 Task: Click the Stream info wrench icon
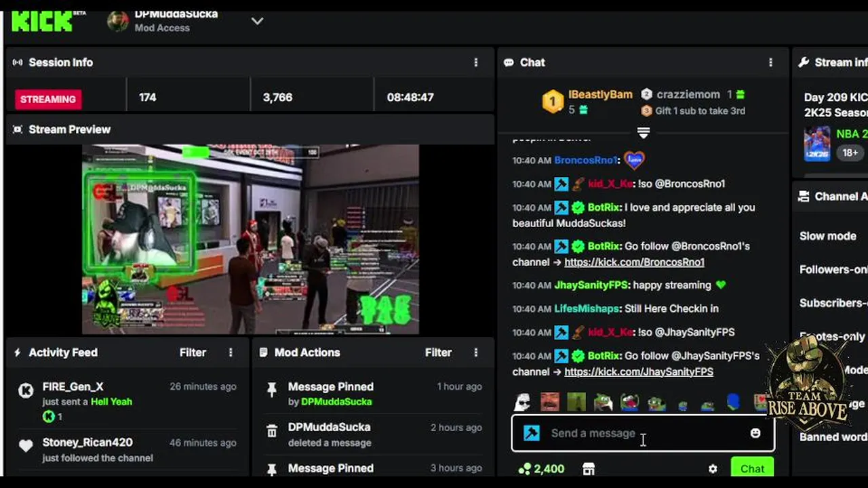(804, 62)
